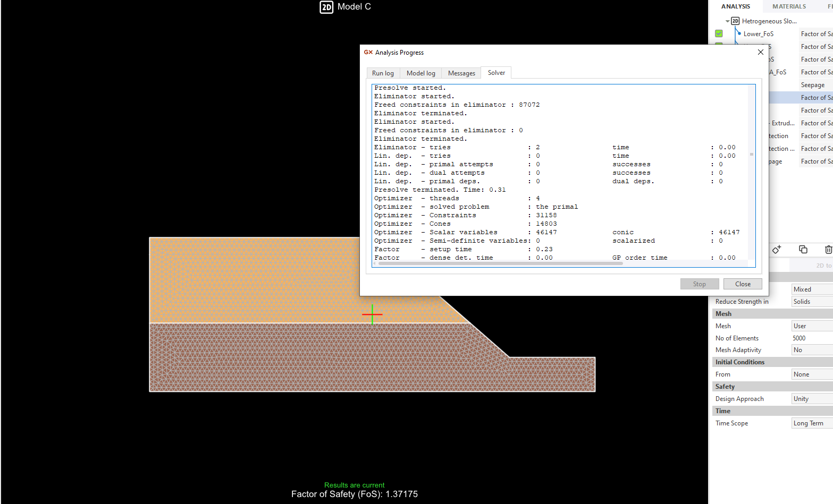Open the Time Scope dropdown
Image resolution: width=833 pixels, height=504 pixels.
(x=811, y=423)
